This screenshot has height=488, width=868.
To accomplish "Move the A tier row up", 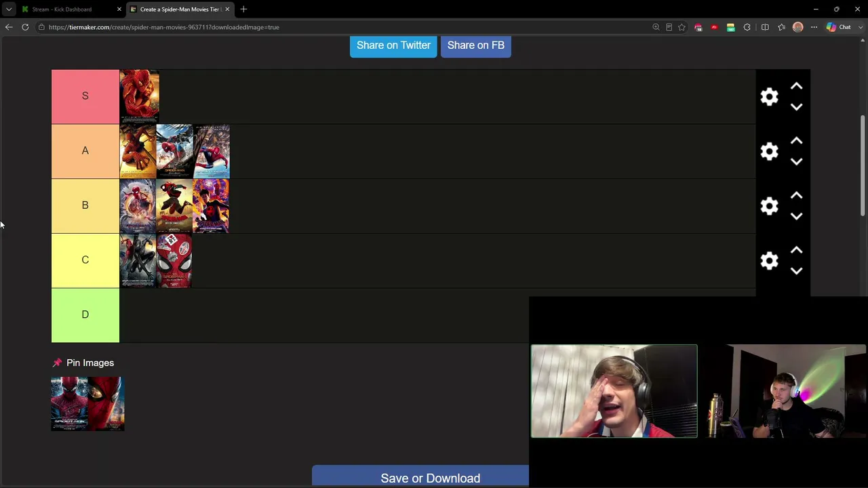I will [796, 141].
